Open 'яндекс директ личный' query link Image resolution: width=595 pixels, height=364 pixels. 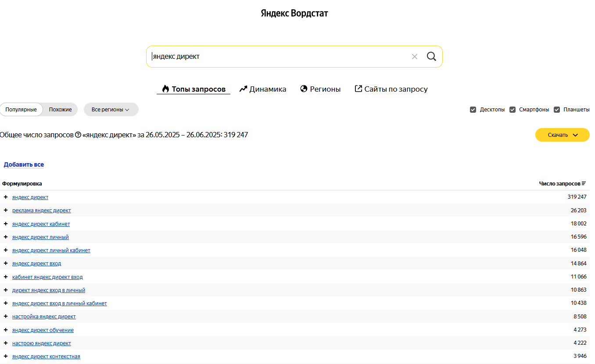40,237
